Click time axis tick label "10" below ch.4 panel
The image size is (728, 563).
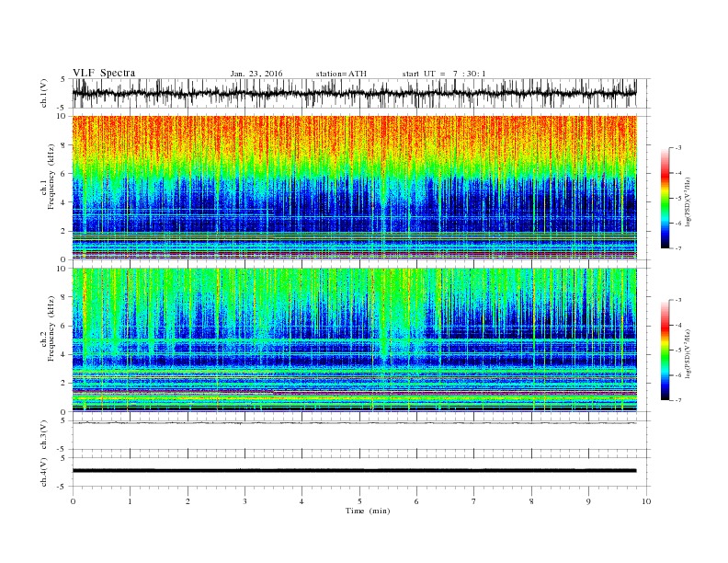tap(646, 501)
